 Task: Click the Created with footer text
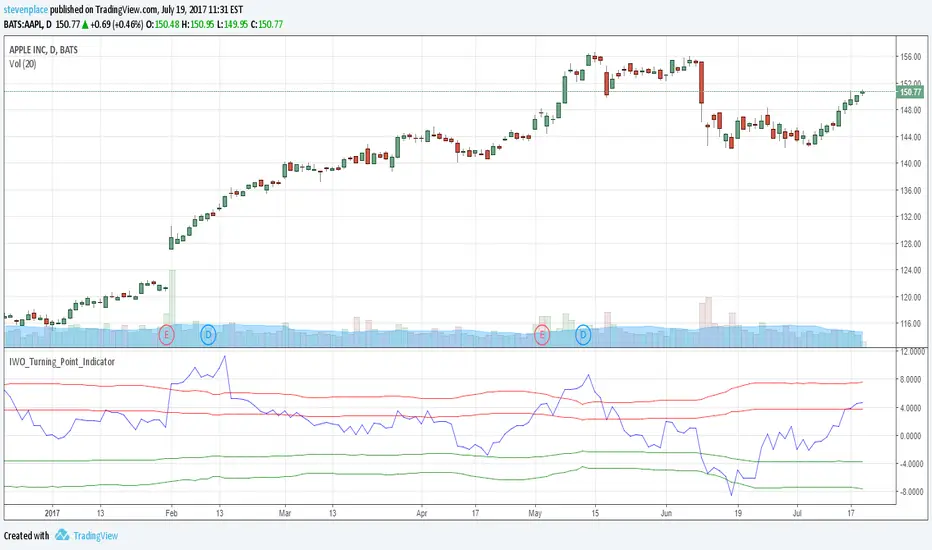pos(27,536)
